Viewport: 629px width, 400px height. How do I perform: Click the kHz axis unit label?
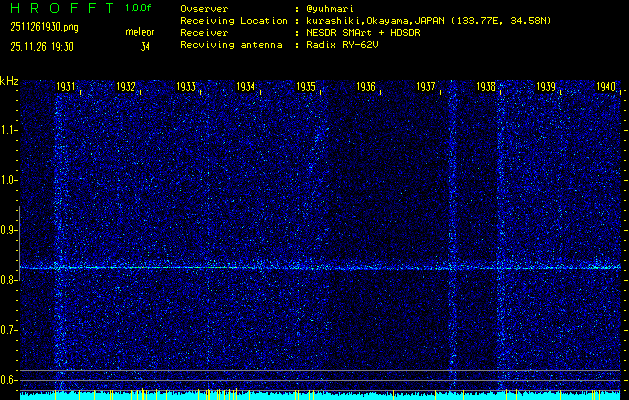(9, 81)
